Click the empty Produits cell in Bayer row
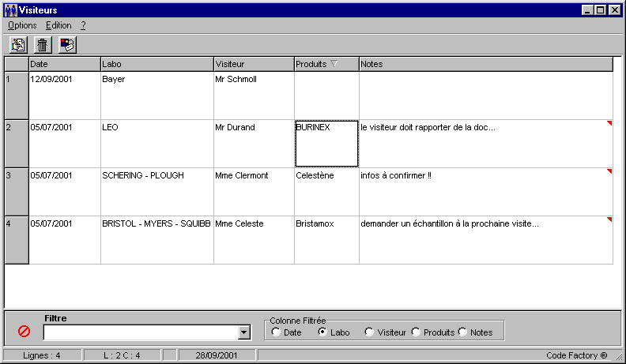The image size is (626, 364). point(326,96)
